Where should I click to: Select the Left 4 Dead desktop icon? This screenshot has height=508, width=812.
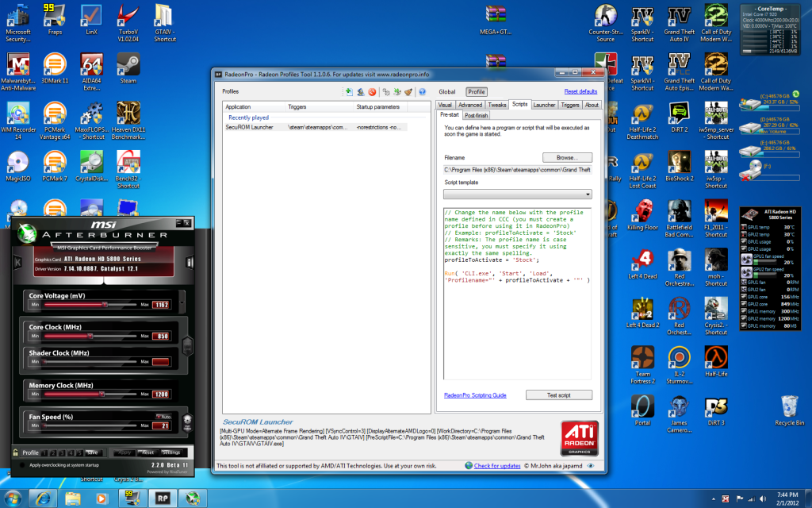pyautogui.click(x=642, y=264)
